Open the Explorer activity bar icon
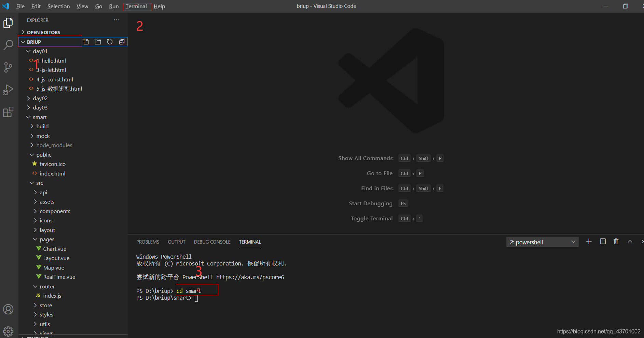 (x=8, y=23)
